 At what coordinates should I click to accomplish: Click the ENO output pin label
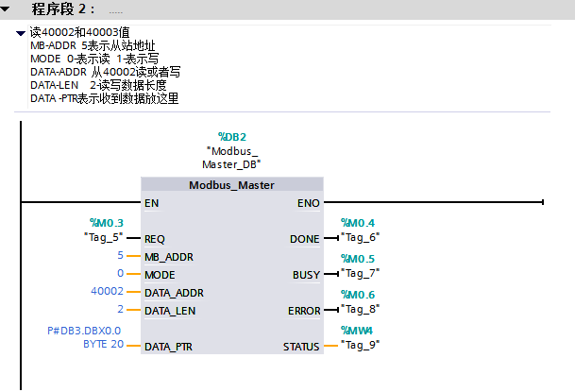tap(308, 202)
